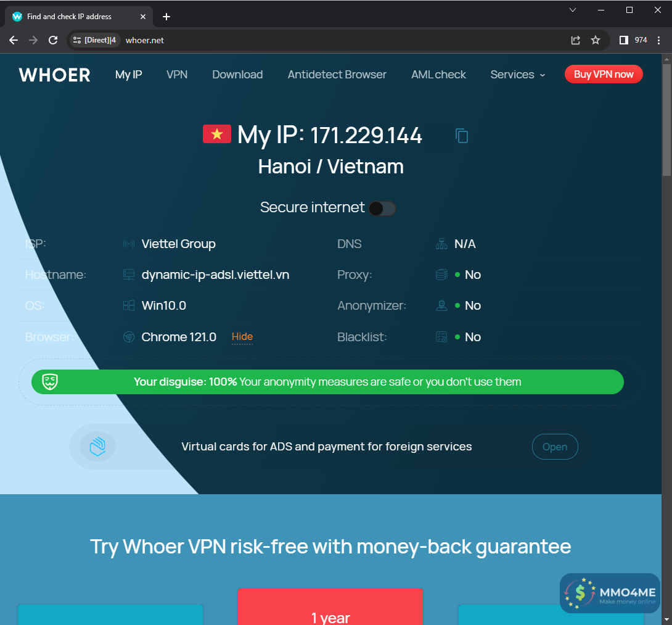Click the Chrome 121.0 browser value
Viewport: 672px width, 625px height.
179,337
